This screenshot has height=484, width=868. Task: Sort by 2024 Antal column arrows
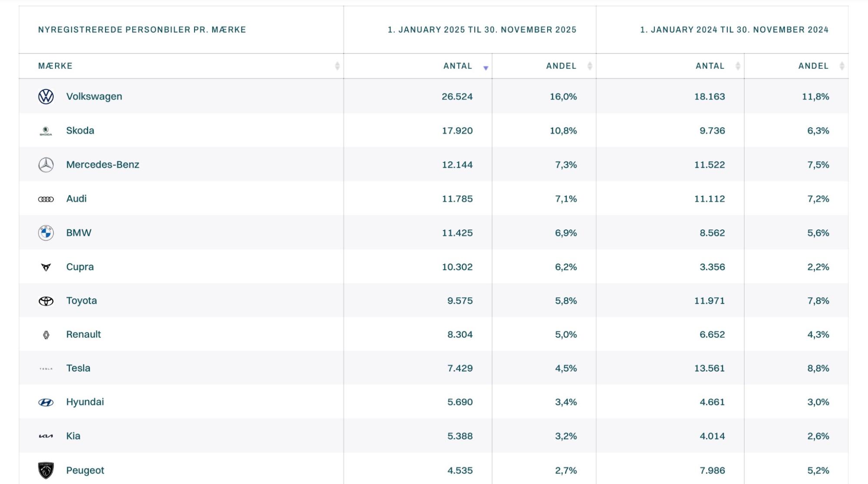738,66
